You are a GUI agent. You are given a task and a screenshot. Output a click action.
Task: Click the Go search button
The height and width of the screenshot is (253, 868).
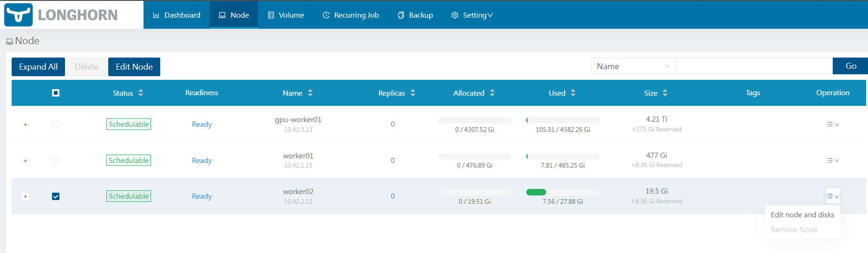pyautogui.click(x=850, y=66)
